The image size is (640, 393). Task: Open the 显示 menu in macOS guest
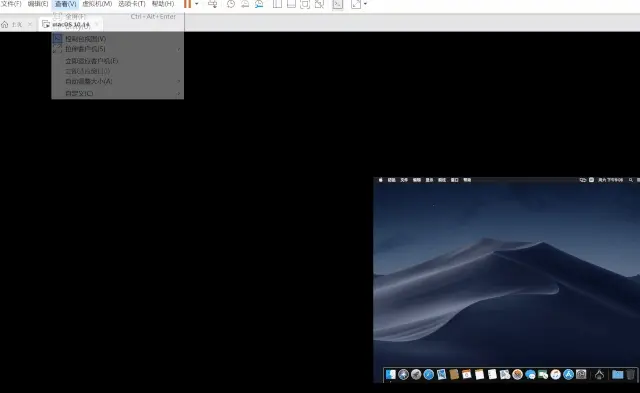click(429, 180)
